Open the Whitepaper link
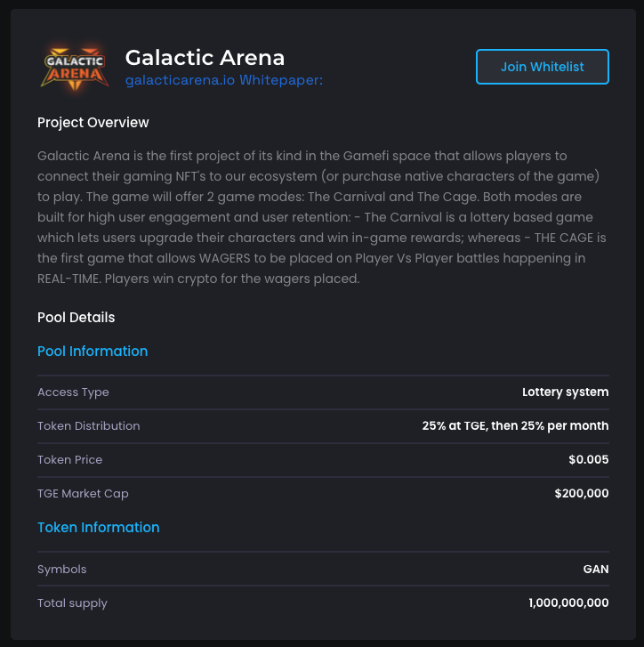Viewport: 644px width, 647px height. (x=281, y=80)
